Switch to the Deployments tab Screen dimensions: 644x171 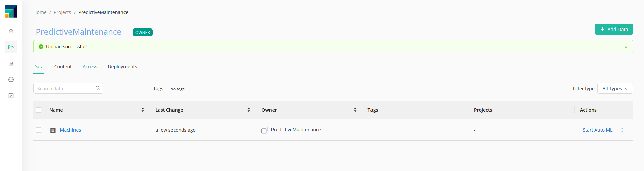pyautogui.click(x=122, y=67)
